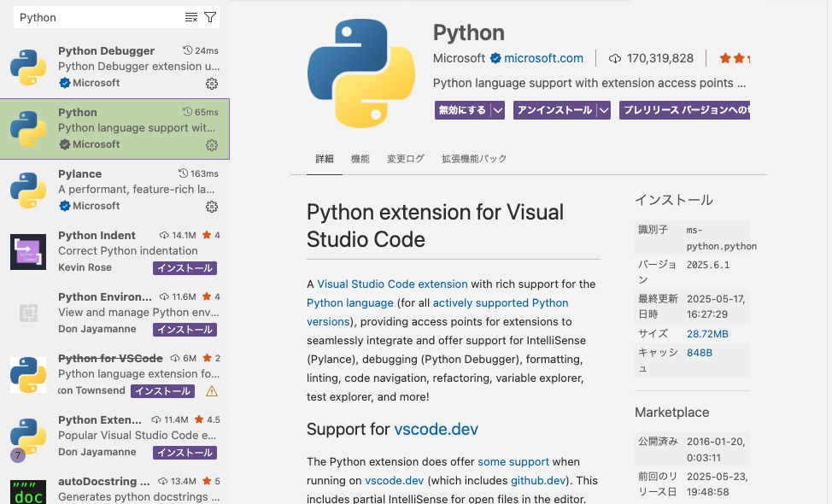Expand the アンインストール dropdown arrow

click(604, 110)
